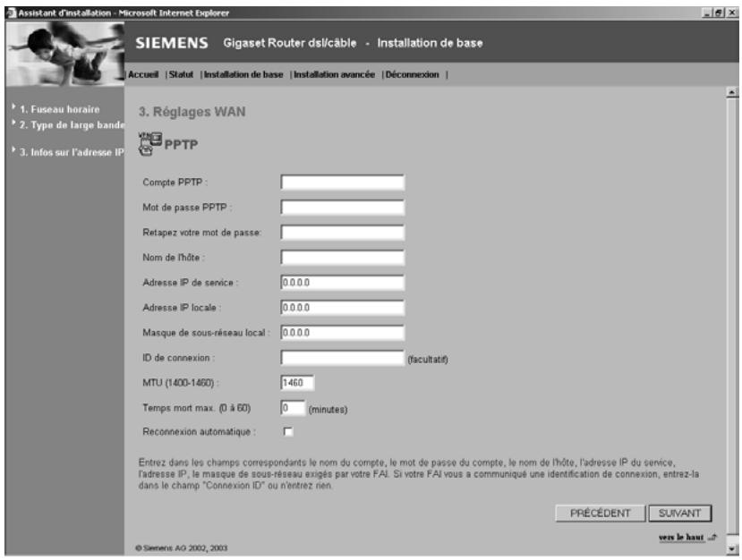Click the header photo thumbnail
The image size is (742, 560).
coord(64,54)
